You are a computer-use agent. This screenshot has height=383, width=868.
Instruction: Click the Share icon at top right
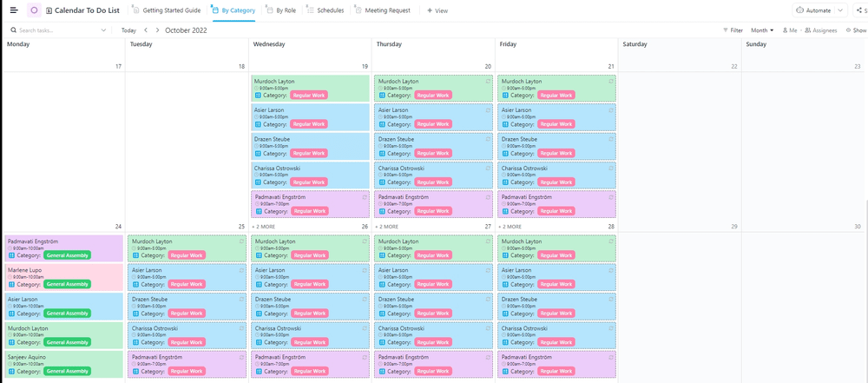click(860, 10)
